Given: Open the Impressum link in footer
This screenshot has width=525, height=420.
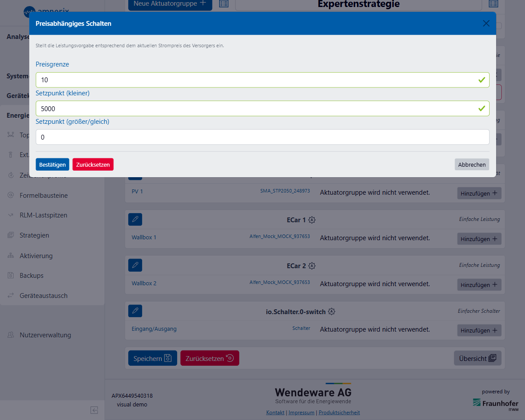Looking at the screenshot, I should point(301,413).
